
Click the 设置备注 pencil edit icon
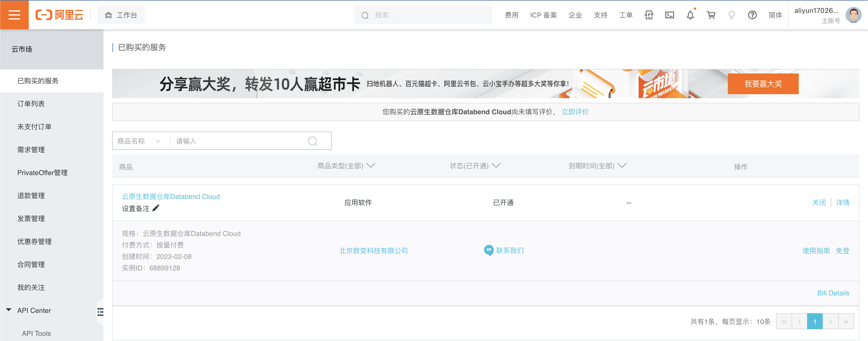(x=156, y=208)
